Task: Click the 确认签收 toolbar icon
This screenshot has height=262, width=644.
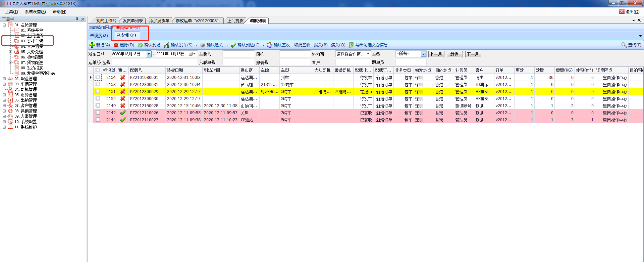Action: [x=270, y=45]
